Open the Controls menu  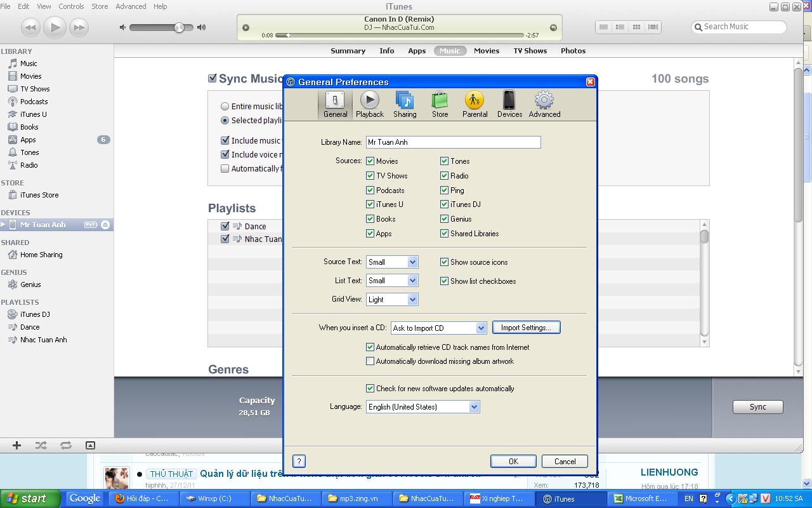tap(71, 6)
